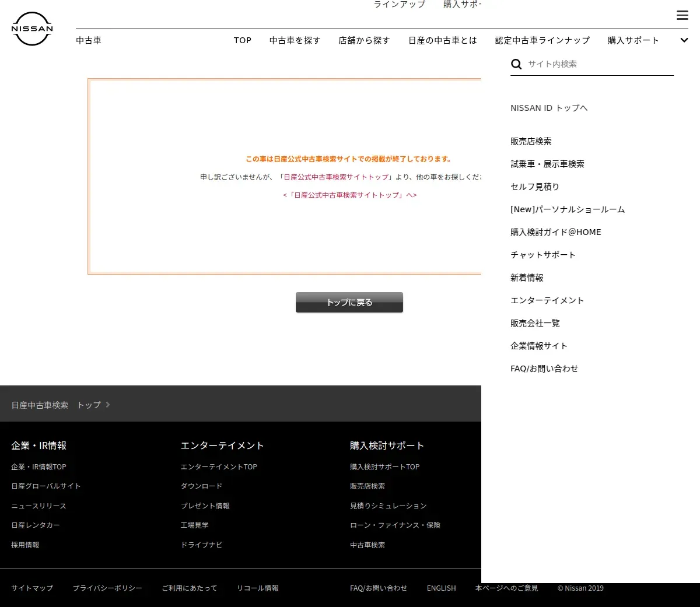700x607 pixels.
Task: Open footer bar FAQ/お問い合わせ link
Action: (x=379, y=588)
